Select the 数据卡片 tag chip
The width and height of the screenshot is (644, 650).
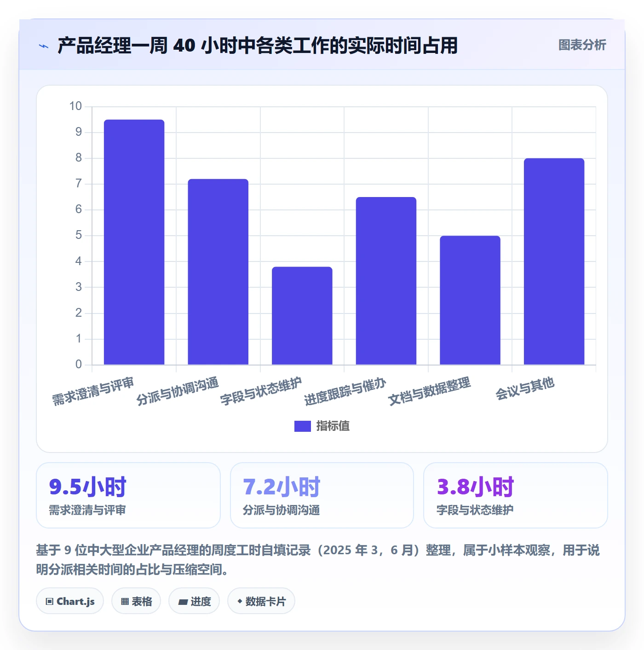[x=261, y=601]
